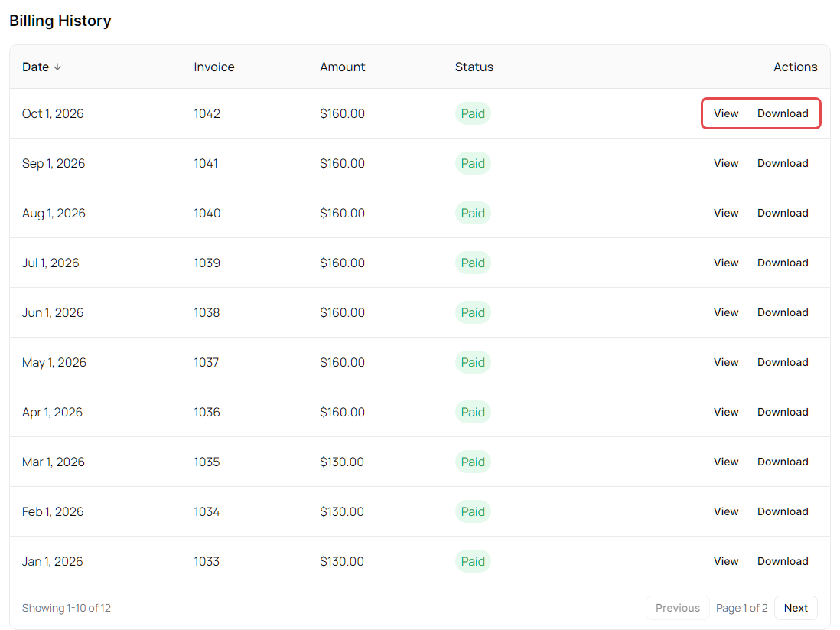The image size is (840, 630).
Task: Click the $130.00 amount for invoice 1034
Action: tap(342, 511)
